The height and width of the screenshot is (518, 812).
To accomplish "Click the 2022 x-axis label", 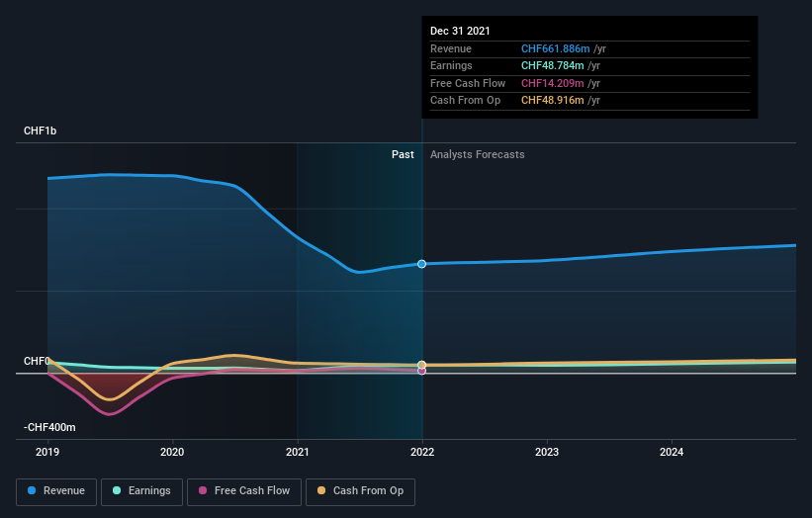I will click(x=422, y=452).
